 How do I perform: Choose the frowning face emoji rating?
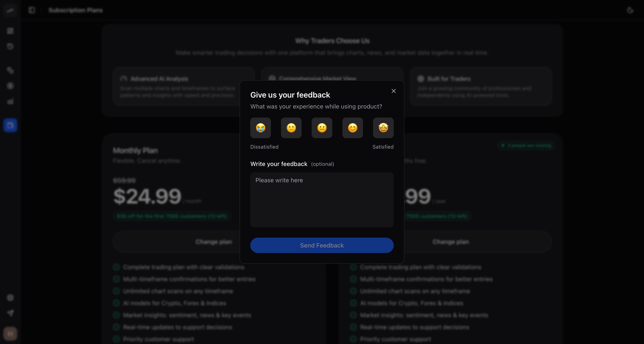coord(291,128)
